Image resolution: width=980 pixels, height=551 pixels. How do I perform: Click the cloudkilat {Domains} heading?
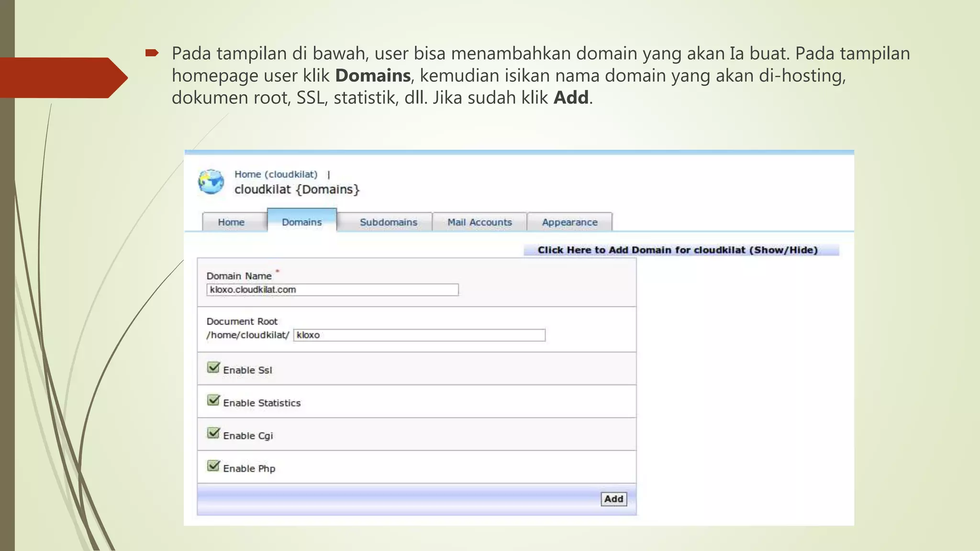click(x=297, y=189)
